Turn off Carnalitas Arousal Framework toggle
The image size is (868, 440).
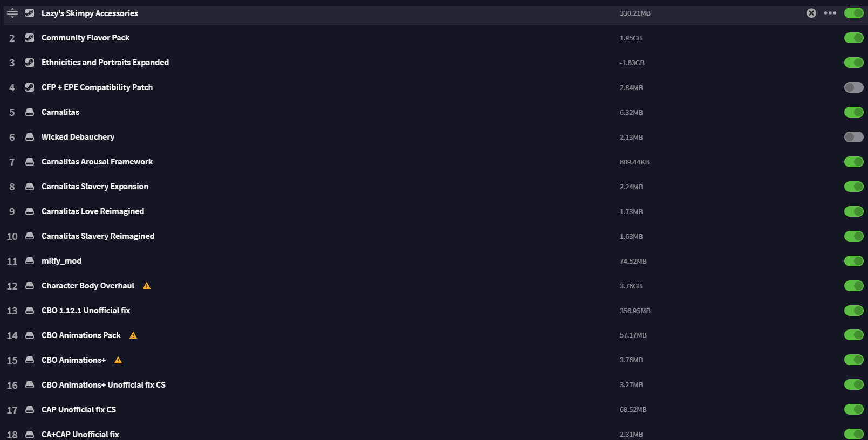pyautogui.click(x=854, y=162)
